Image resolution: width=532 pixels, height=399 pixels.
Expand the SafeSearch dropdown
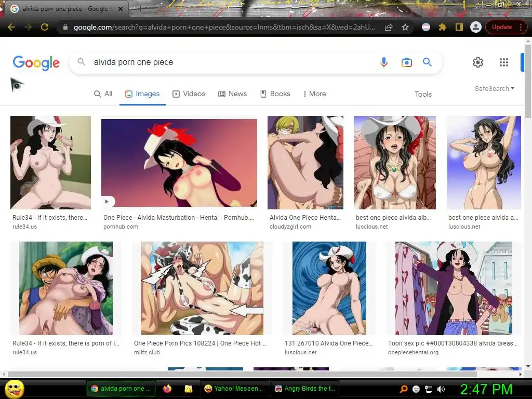tap(495, 88)
